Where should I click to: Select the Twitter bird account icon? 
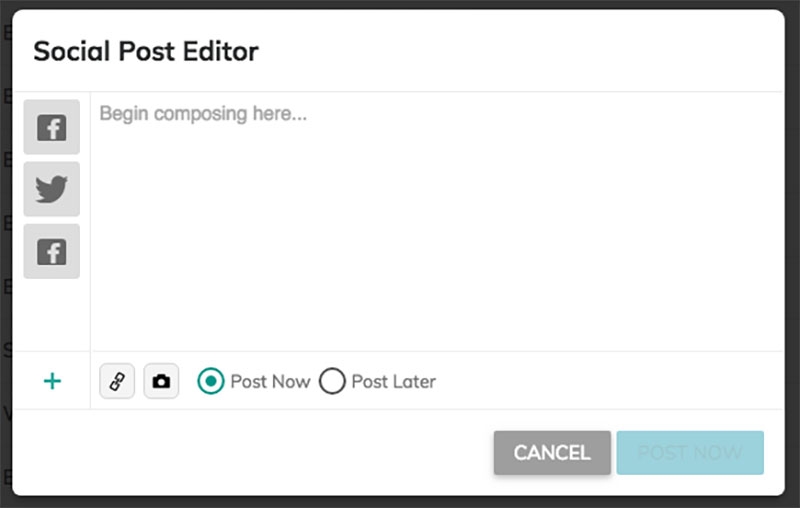coord(51,189)
